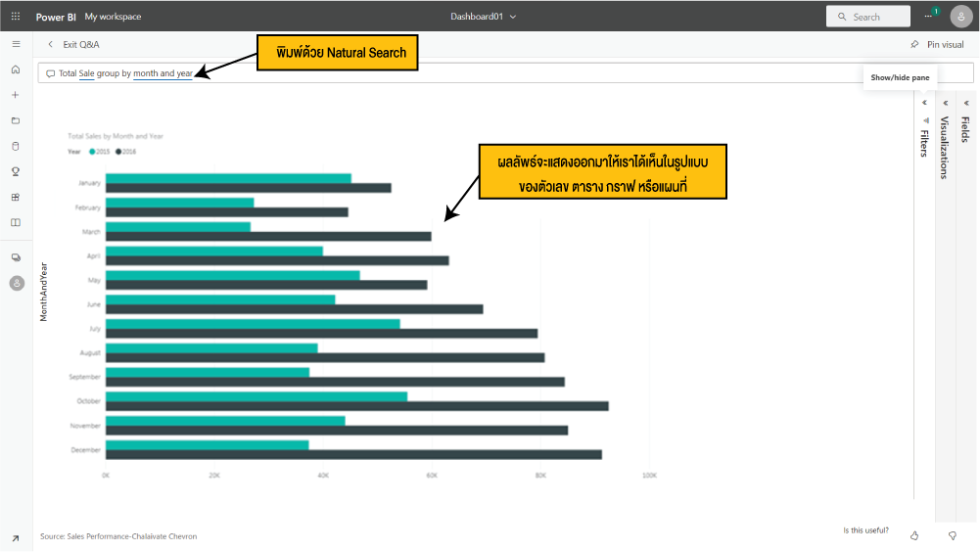Toggle 2015 series in chart legend
The image size is (980, 552).
(101, 152)
